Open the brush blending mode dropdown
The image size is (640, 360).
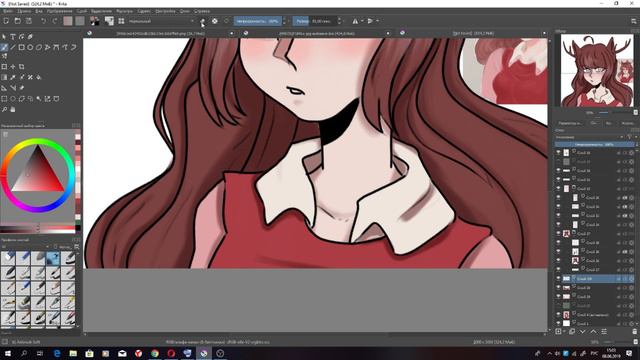161,21
